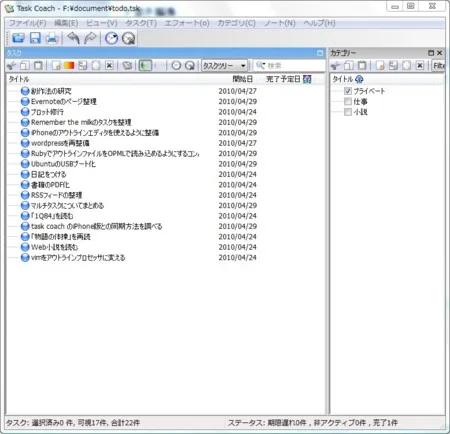Open the エフォート(o) menu
This screenshot has width=450, height=434.
point(187,23)
